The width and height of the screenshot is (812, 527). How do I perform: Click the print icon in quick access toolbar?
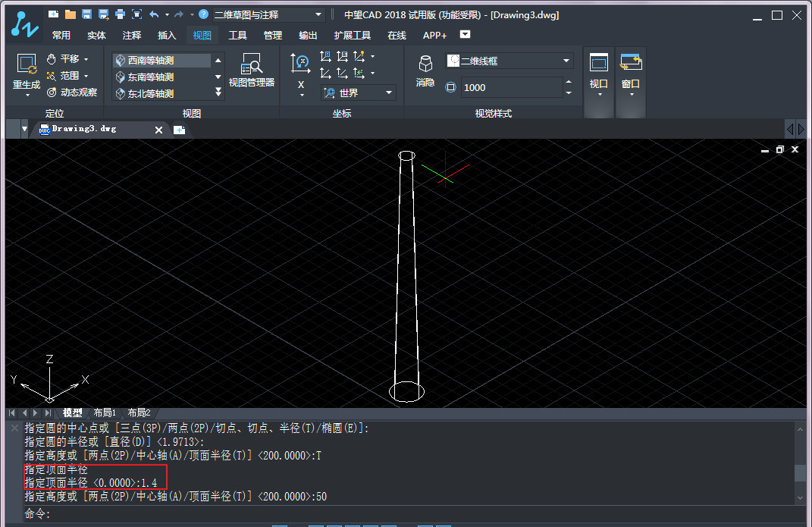pos(120,14)
